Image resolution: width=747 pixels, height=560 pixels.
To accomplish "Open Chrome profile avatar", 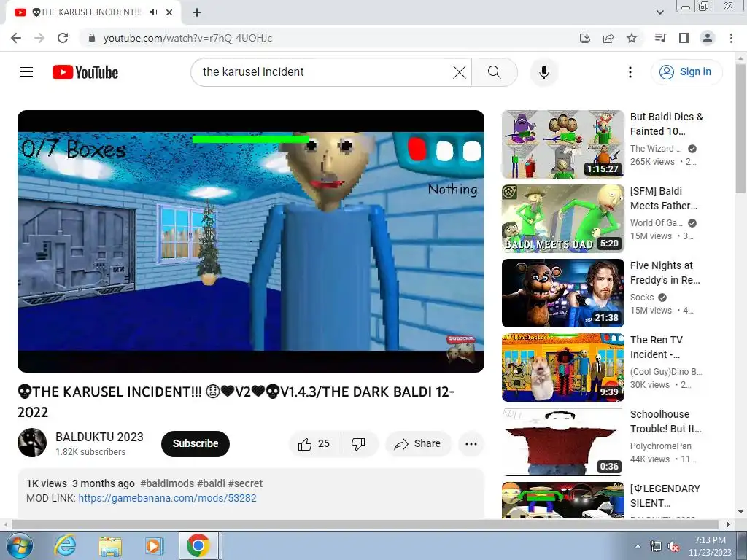I will 708,38.
